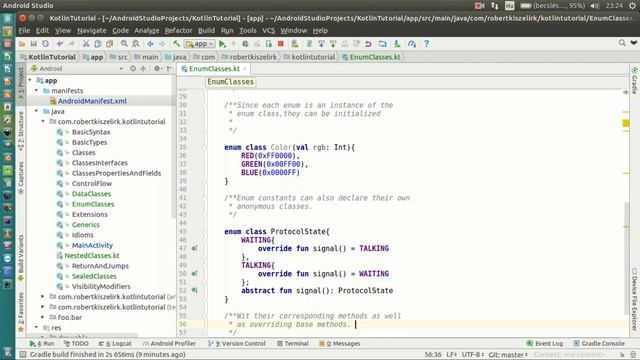Open Git: master branch dropdown in status bar
Image resolution: width=640 pixels, height=360 pixels.
(x=508, y=355)
